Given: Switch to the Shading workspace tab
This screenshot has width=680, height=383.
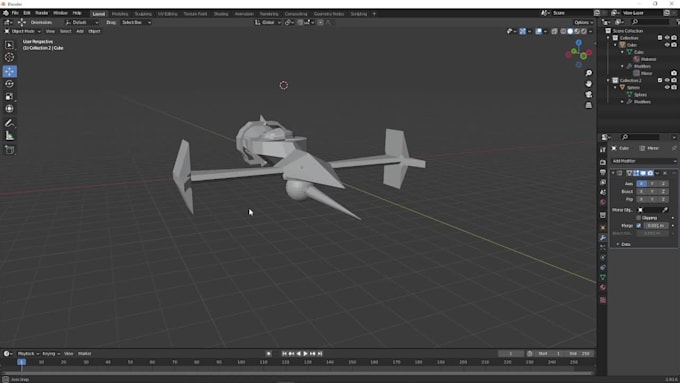Looking at the screenshot, I should click(221, 14).
